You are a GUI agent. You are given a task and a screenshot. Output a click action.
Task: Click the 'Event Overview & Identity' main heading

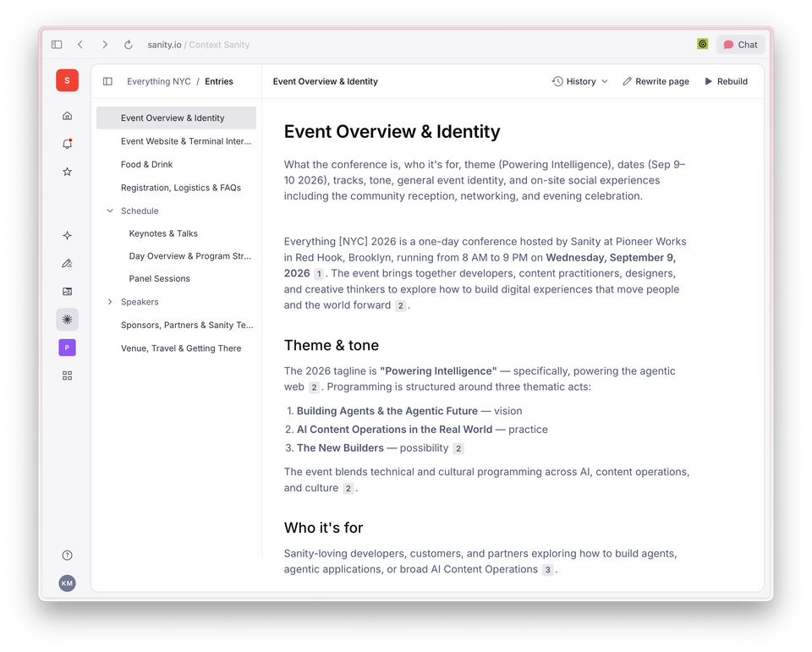click(392, 132)
